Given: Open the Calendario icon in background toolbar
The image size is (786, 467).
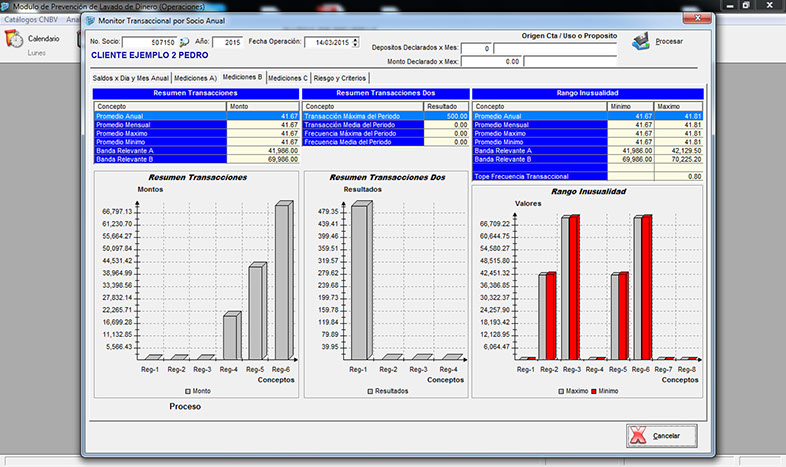Looking at the screenshot, I should point(14,39).
